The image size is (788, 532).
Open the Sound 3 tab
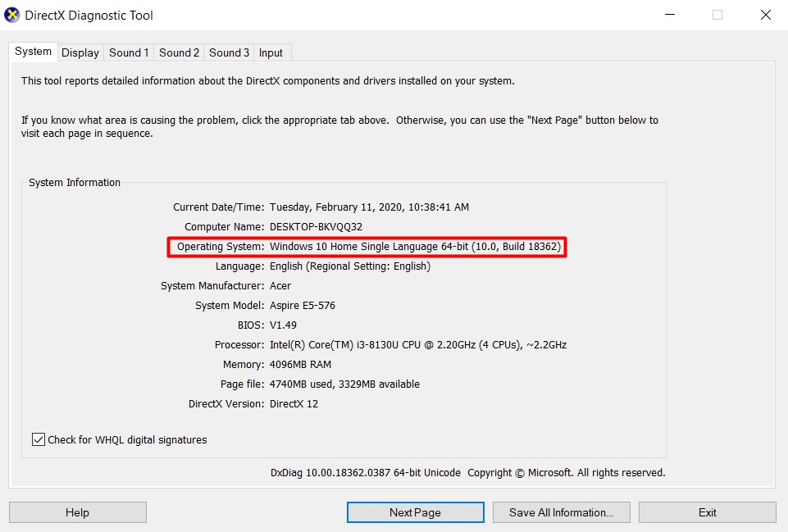[229, 52]
